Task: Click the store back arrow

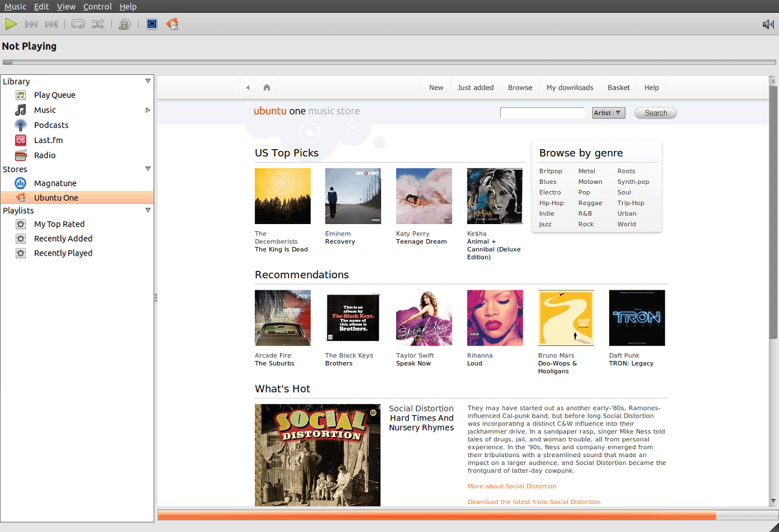Action: [248, 88]
